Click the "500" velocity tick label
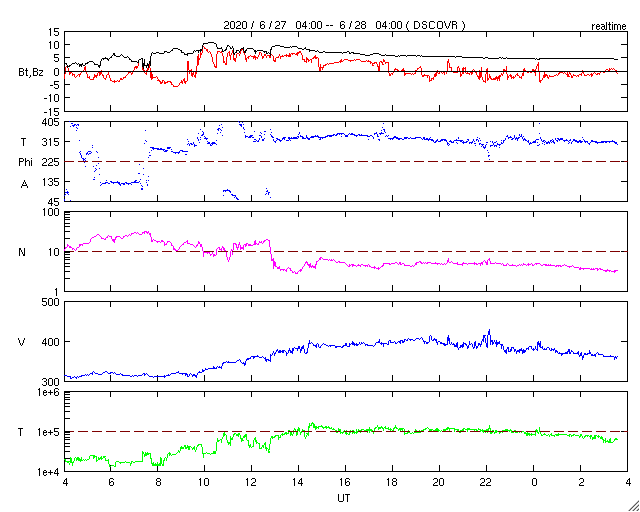 click(51, 302)
